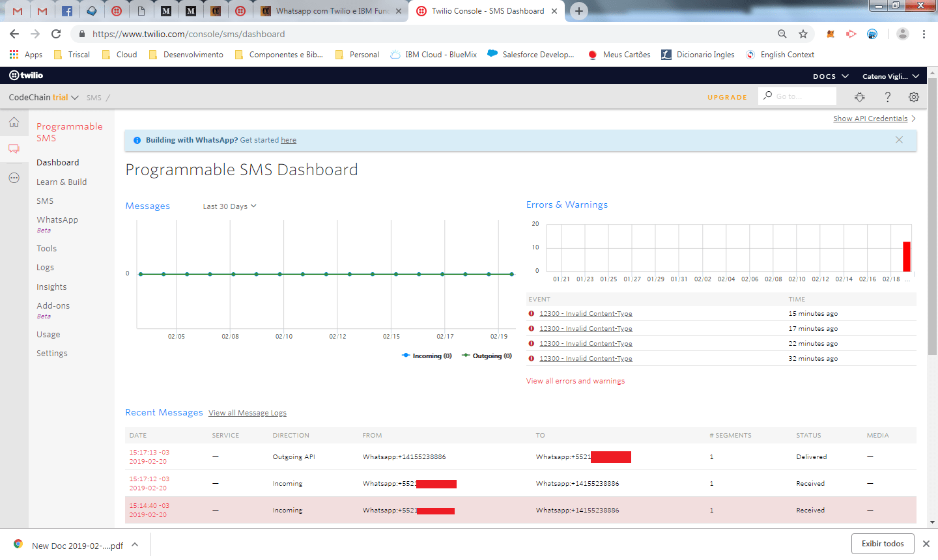Switch to the Whatsapp com Twilio e IBM tab

coord(331,11)
